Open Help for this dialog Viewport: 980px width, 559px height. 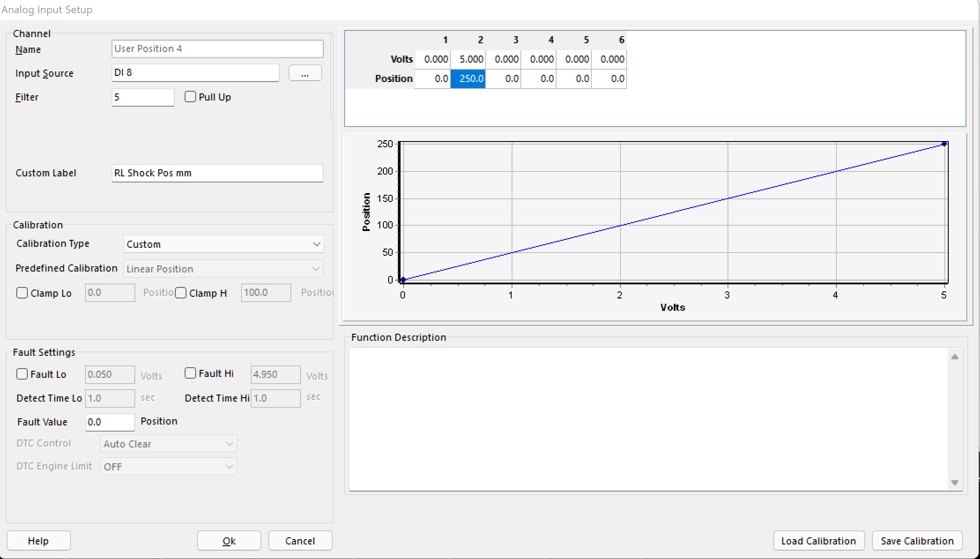point(38,541)
